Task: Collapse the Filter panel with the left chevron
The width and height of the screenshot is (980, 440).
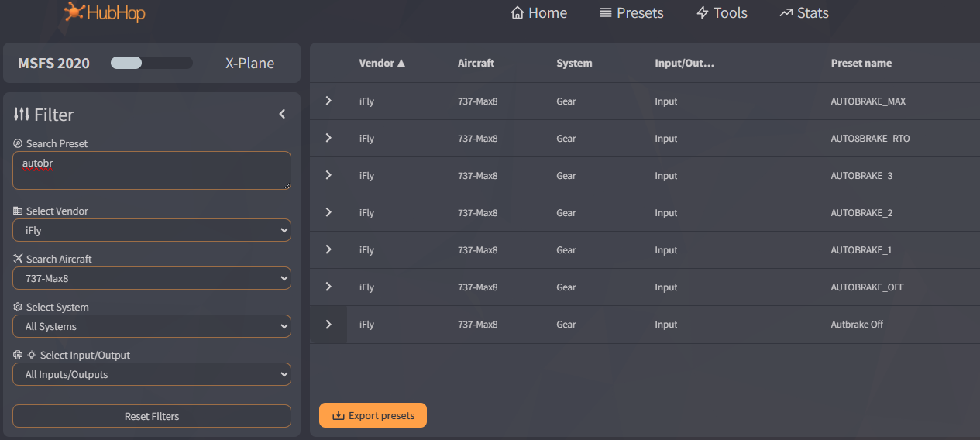Action: pyautogui.click(x=282, y=114)
